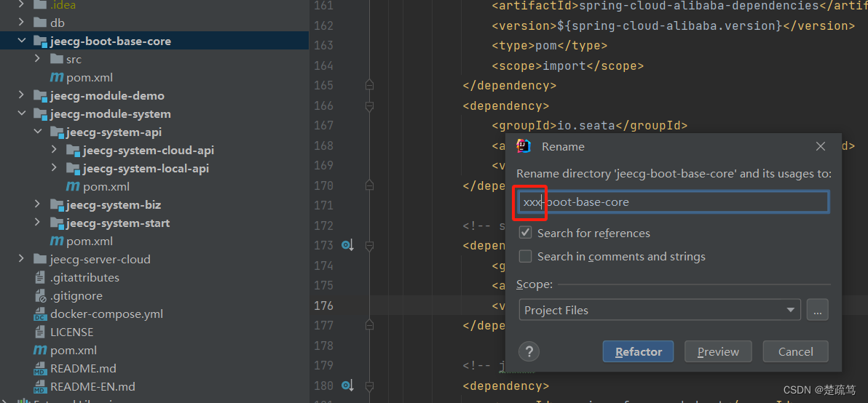Click the jeecg-server-cloud folder icon
868x403 pixels.
pos(40,259)
